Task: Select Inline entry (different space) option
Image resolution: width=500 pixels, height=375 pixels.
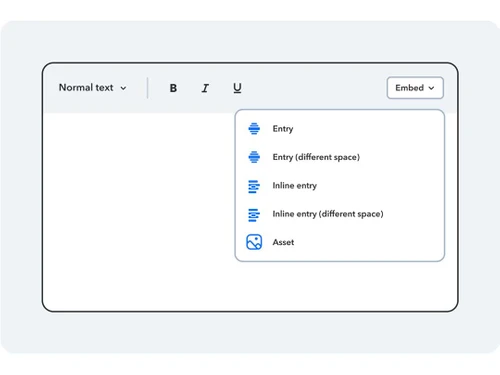Action: pyautogui.click(x=340, y=214)
